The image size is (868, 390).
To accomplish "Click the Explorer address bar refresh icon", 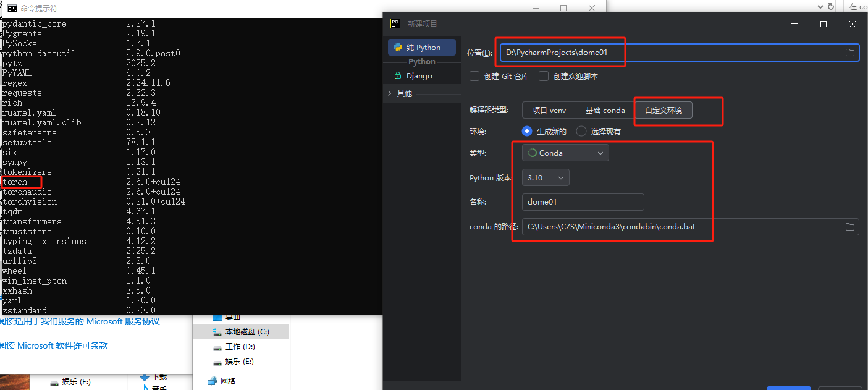I will pos(831,6).
